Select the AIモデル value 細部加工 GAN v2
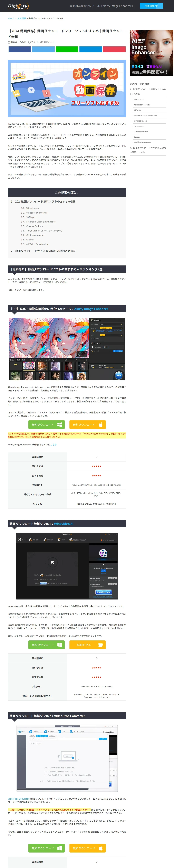 [96, 504]
